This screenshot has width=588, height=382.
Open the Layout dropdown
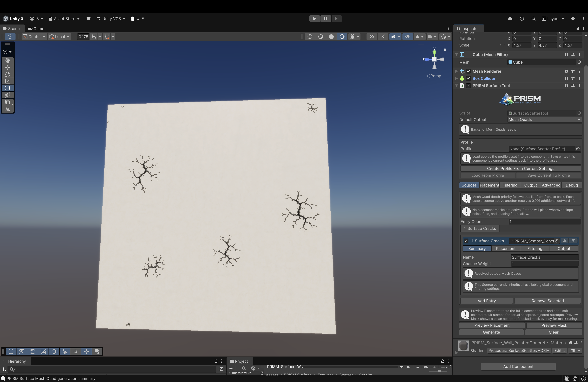click(553, 18)
